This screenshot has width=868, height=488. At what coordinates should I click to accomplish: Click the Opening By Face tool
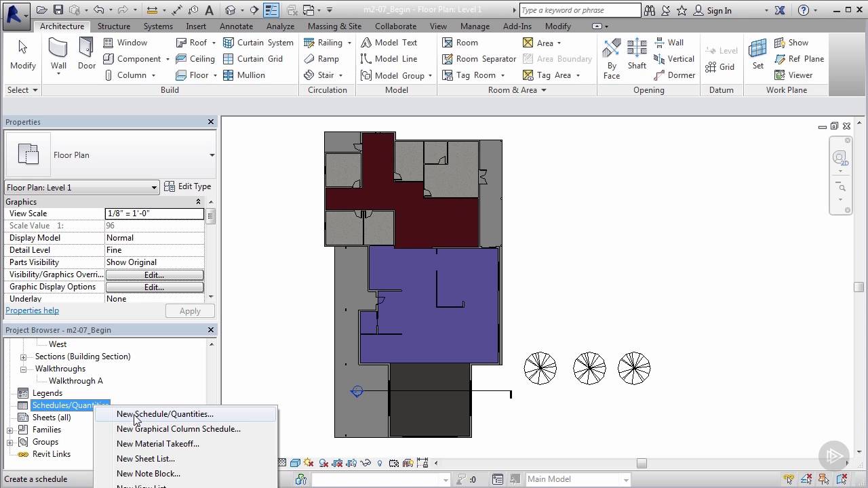[x=612, y=58]
